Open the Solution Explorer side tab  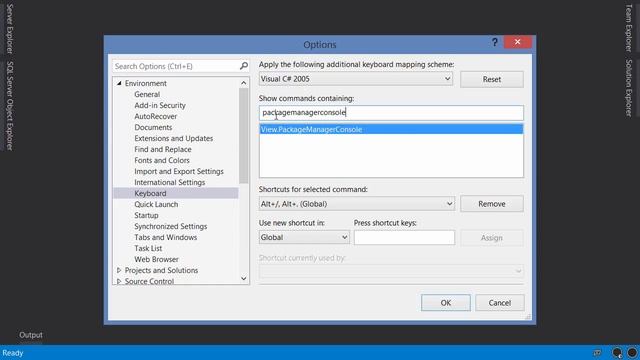click(x=629, y=88)
